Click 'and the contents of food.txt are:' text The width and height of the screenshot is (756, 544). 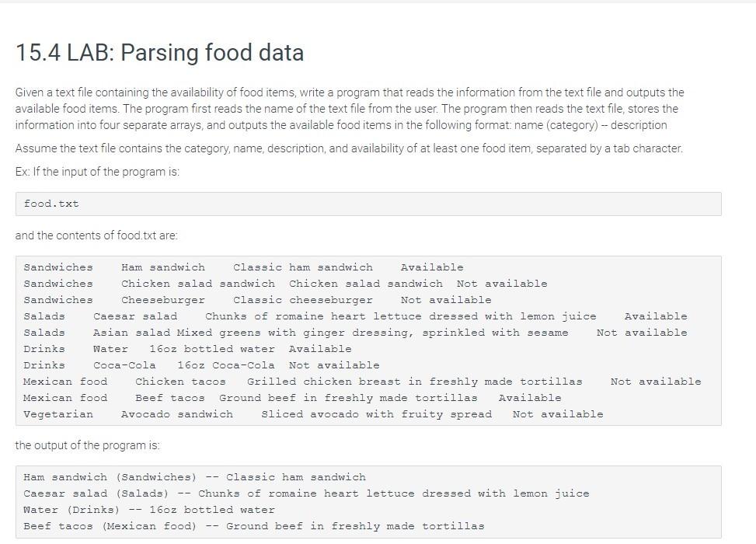point(96,235)
